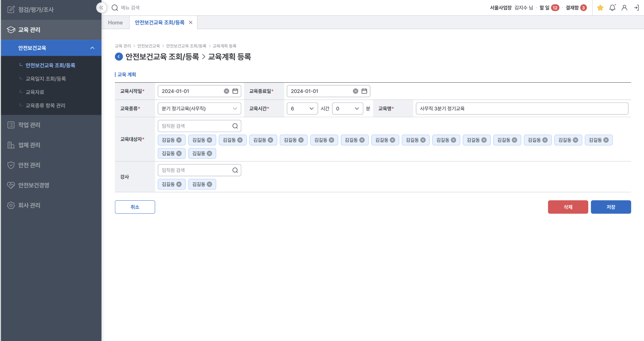Viewport: 644px width, 341px height.
Task: Open the 교육종류 dropdown
Action: [199, 109]
